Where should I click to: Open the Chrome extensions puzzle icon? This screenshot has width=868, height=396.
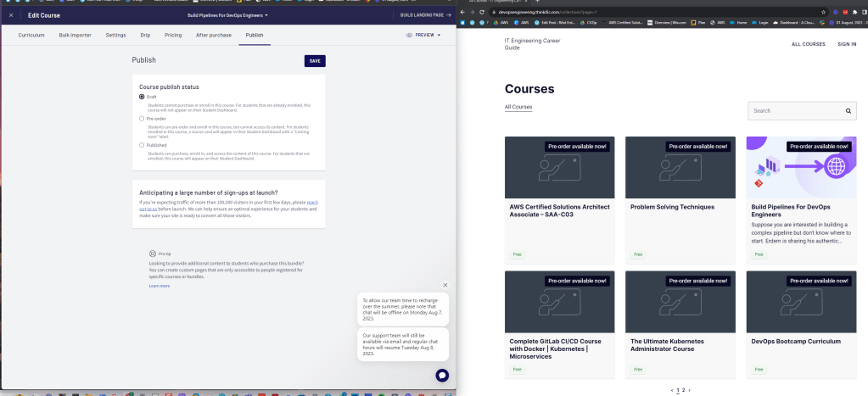tap(854, 12)
